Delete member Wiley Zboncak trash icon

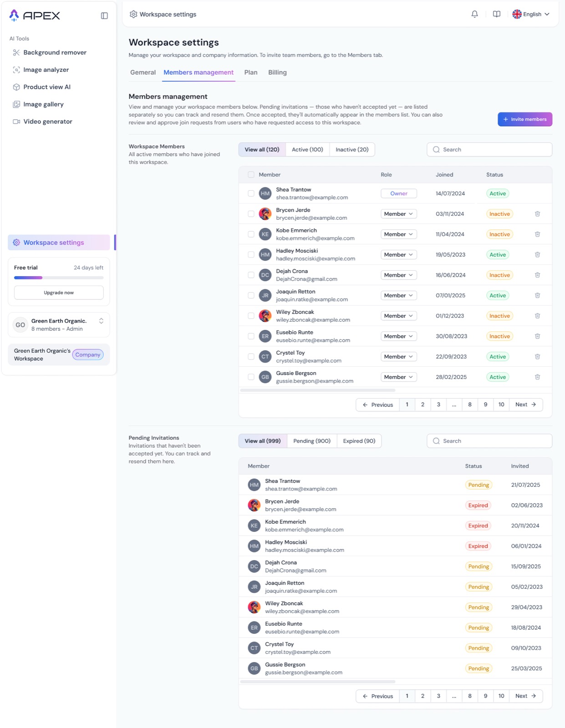click(x=537, y=316)
